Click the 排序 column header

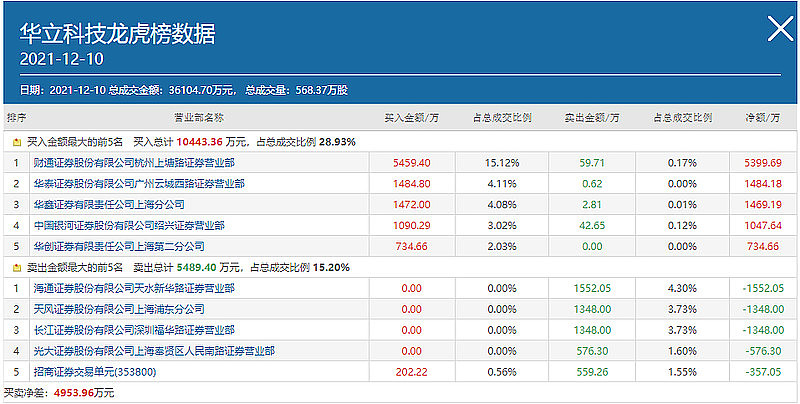pos(17,119)
